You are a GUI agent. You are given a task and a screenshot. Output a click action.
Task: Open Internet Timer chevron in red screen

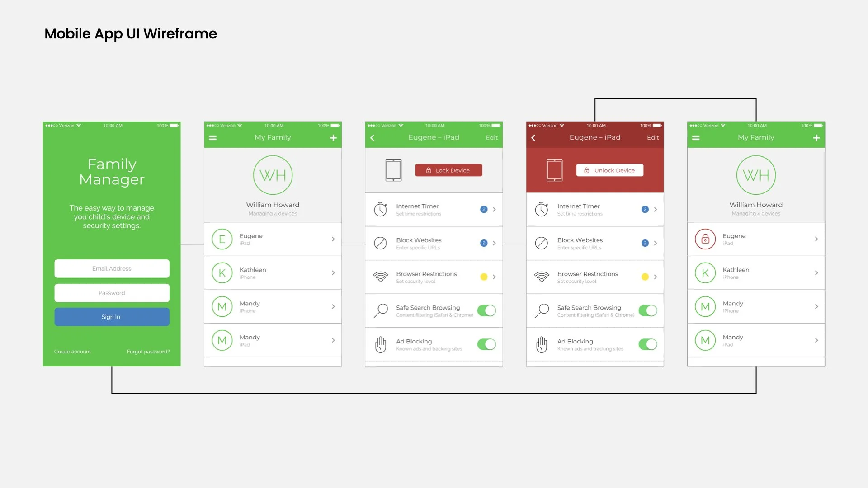pos(655,209)
